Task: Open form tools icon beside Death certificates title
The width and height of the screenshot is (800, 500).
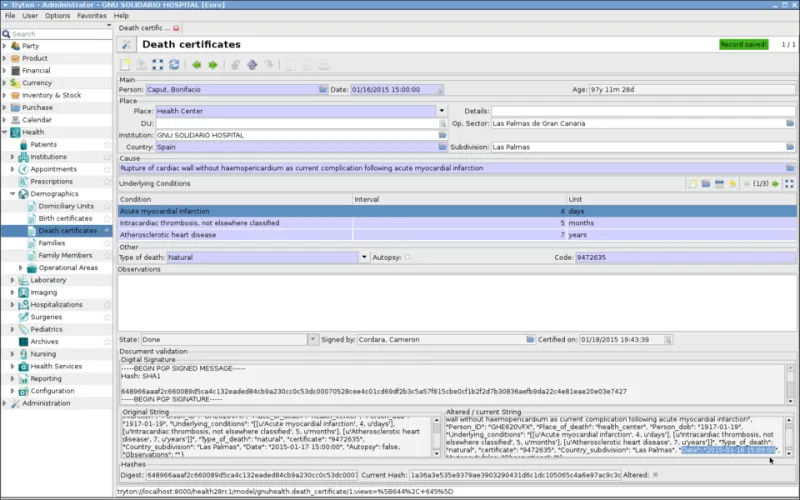Action: [127, 45]
